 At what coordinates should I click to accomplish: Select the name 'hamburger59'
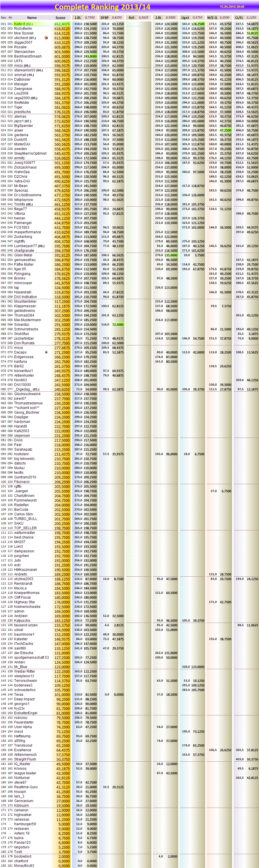point(25,824)
